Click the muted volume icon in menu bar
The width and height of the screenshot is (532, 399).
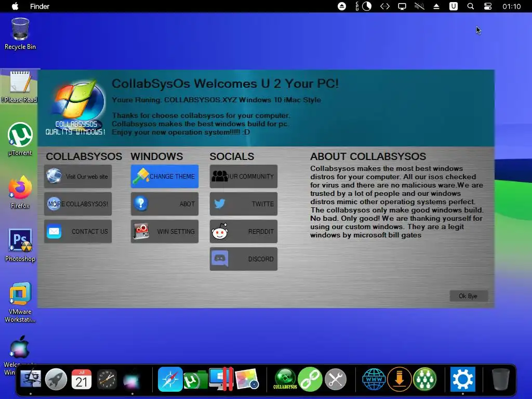[x=419, y=6]
